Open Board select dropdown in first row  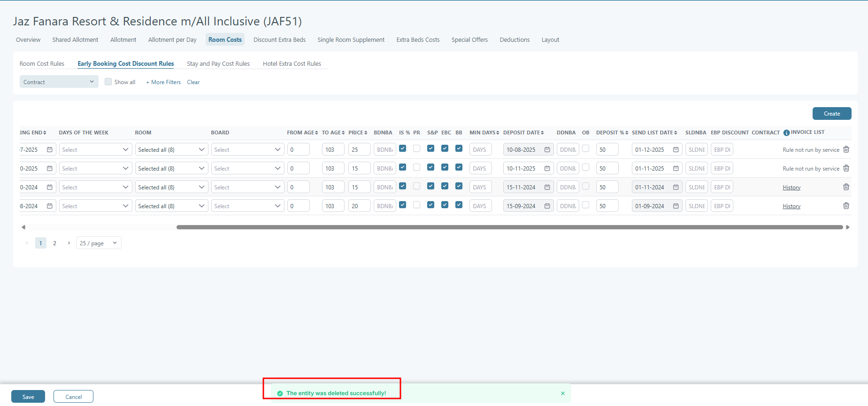(x=247, y=150)
